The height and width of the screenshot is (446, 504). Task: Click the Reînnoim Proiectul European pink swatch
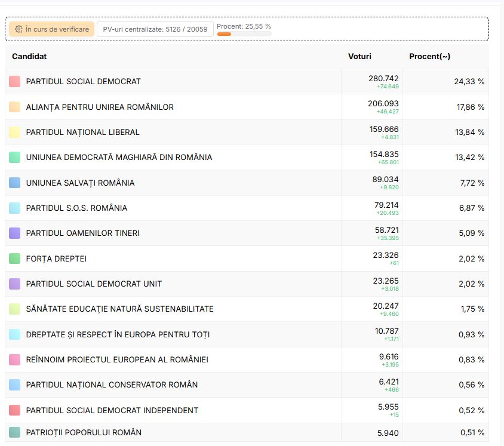tap(15, 359)
